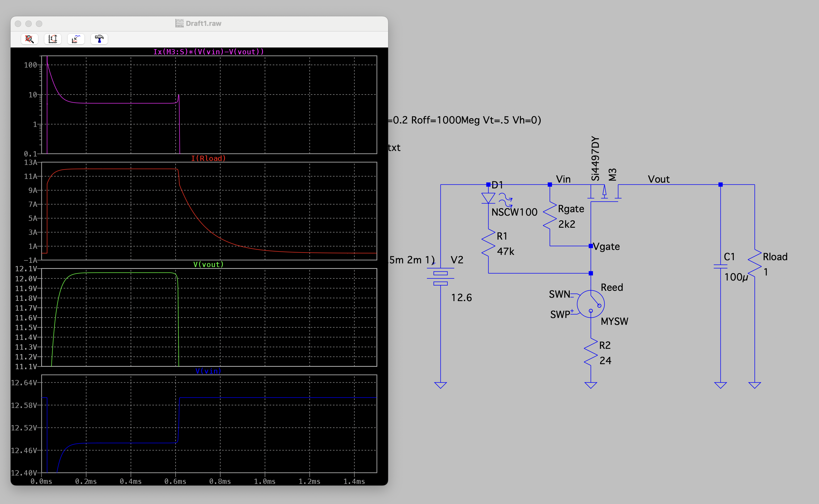The height and width of the screenshot is (504, 819).
Task: Click the Rload name label
Action: (x=775, y=257)
